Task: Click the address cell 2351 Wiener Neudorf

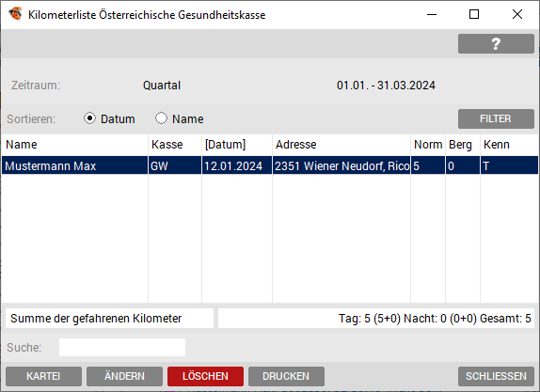Action: point(341,165)
